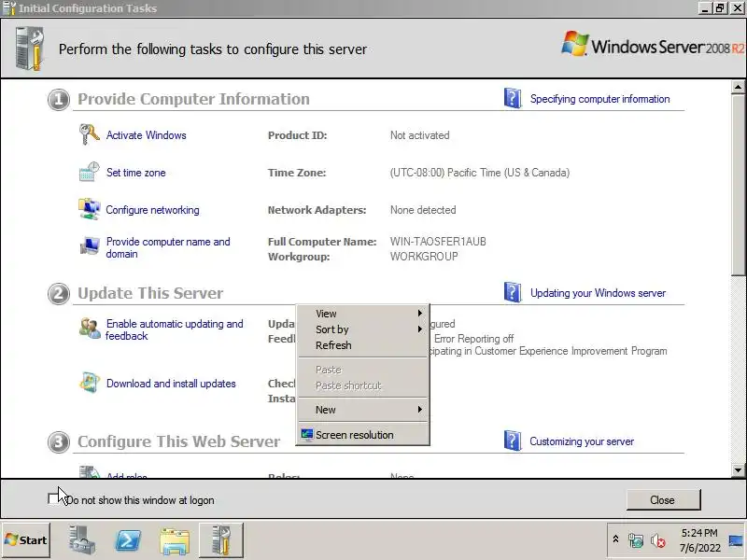Image resolution: width=747 pixels, height=560 pixels.
Task: Click the Pacific Time (US & Canada) value
Action: click(480, 173)
